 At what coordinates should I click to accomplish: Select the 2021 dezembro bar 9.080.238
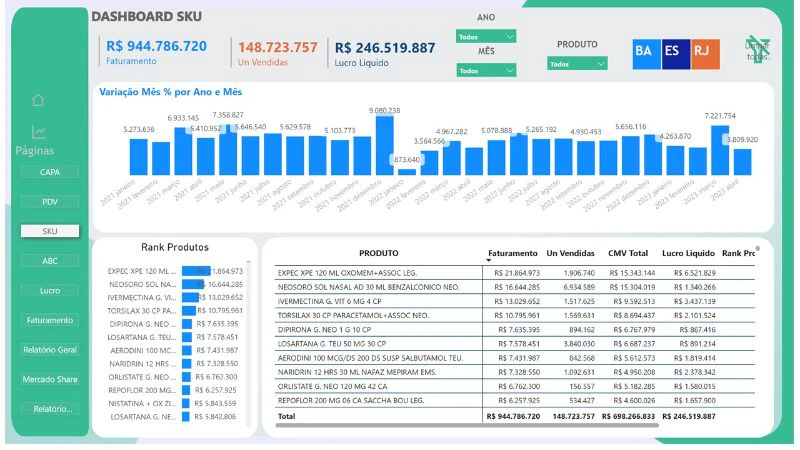(x=384, y=146)
